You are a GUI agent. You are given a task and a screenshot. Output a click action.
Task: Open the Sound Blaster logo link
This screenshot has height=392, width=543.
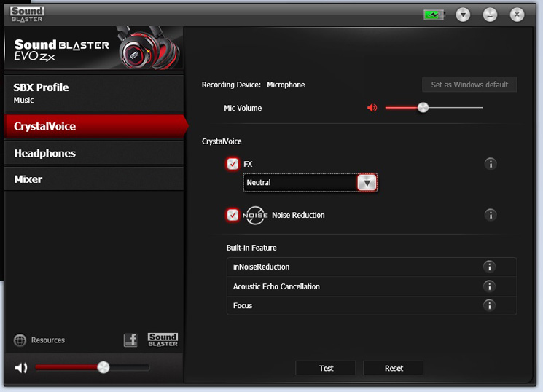pos(163,340)
